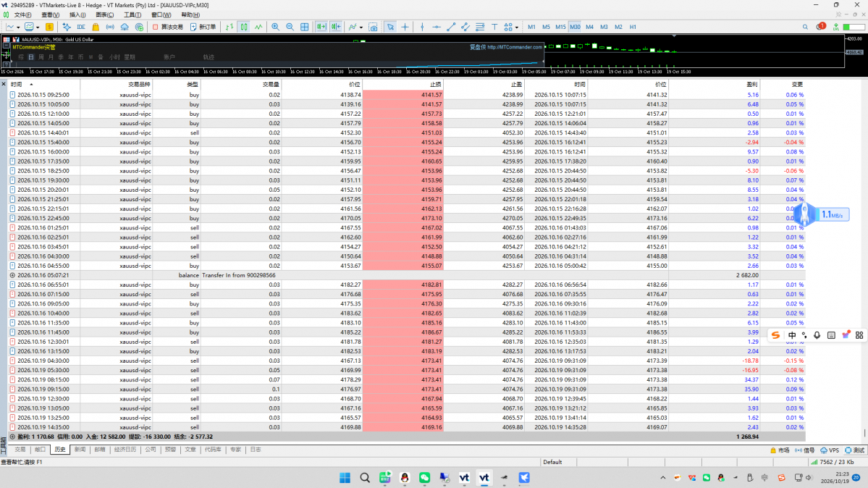Create a new order with 新订单
This screenshot has height=488, width=868.
[203, 27]
